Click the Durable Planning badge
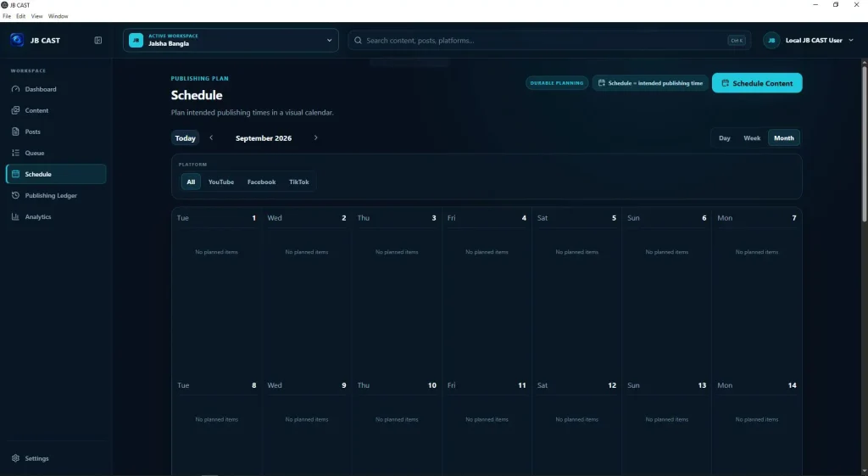This screenshot has width=868, height=476. (556, 83)
